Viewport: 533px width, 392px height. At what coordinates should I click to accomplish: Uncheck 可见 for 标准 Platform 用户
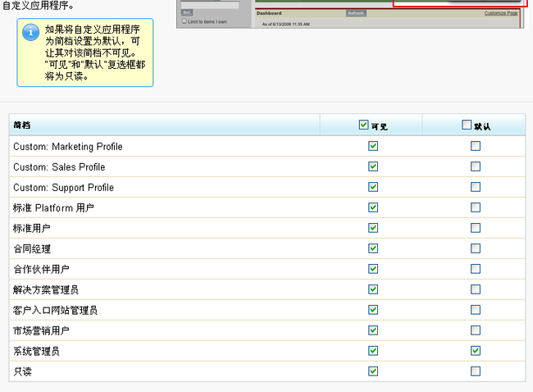point(373,207)
